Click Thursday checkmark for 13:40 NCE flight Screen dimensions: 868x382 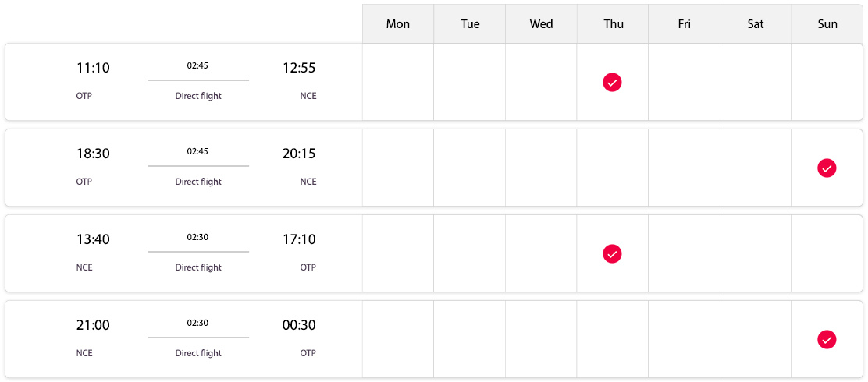coord(612,253)
